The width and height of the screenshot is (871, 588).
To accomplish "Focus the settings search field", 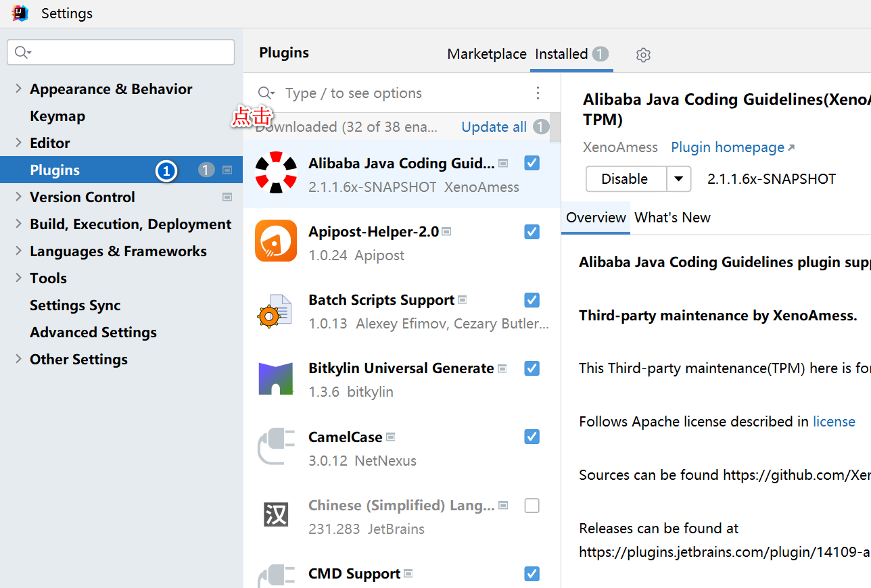I will click(x=128, y=52).
